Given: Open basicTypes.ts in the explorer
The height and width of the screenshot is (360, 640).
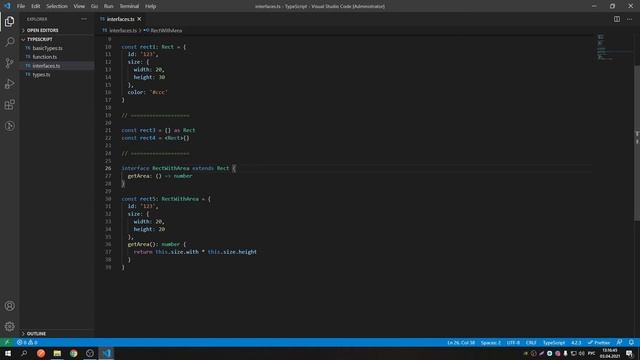Looking at the screenshot, I should 47,48.
